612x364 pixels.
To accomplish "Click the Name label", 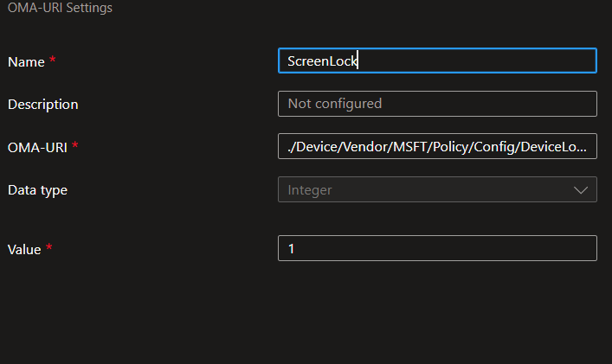I will pos(26,62).
